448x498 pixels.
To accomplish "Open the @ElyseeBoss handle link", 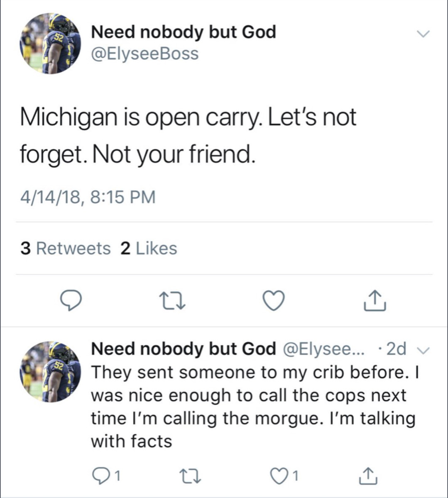I will tap(144, 53).
